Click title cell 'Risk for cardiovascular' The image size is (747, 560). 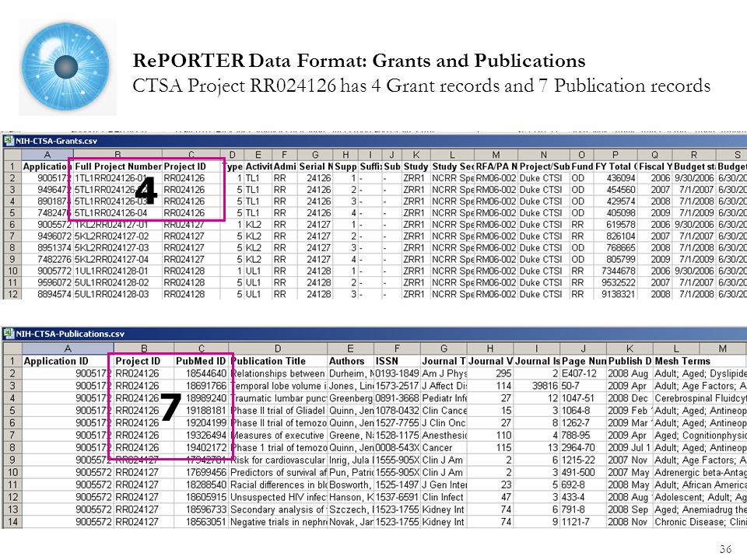[x=278, y=460]
